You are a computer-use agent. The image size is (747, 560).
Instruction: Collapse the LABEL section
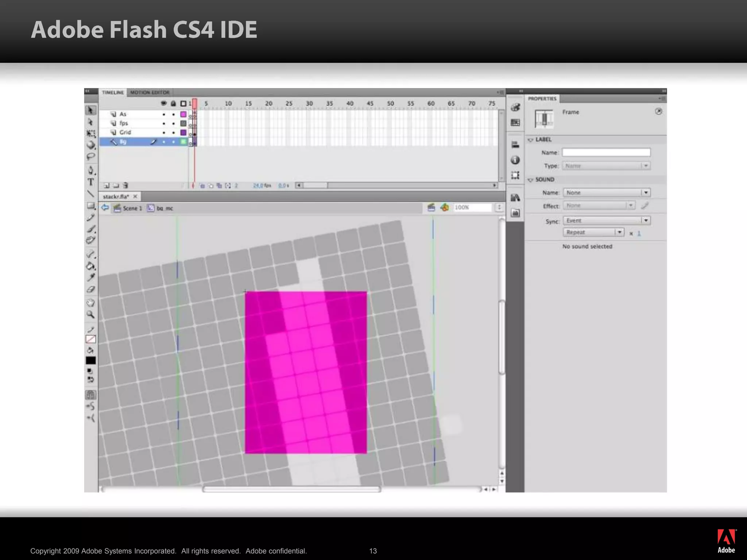530,140
